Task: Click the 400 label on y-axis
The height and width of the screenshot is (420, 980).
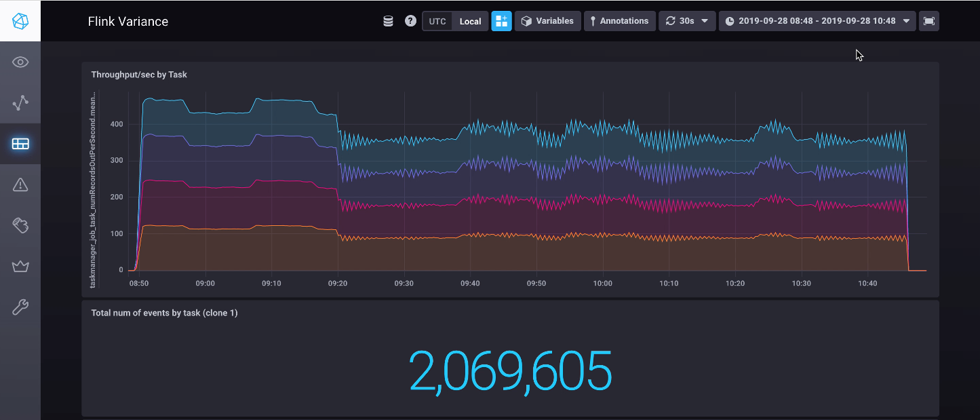Action: point(116,124)
